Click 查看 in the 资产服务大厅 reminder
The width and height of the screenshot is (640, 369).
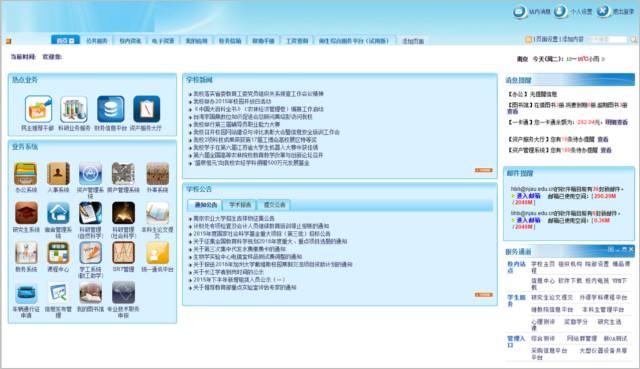pyautogui.click(x=603, y=139)
